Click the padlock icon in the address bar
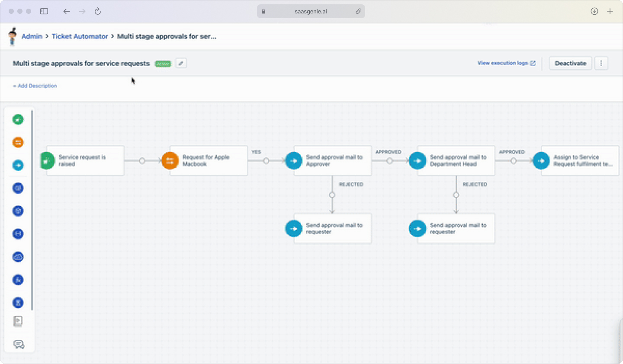Screen dimensions: 623x364 click(263, 11)
